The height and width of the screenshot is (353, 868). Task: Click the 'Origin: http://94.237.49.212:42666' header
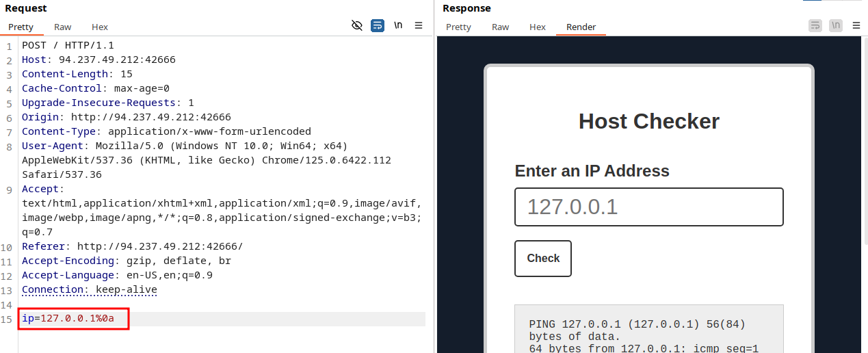127,117
